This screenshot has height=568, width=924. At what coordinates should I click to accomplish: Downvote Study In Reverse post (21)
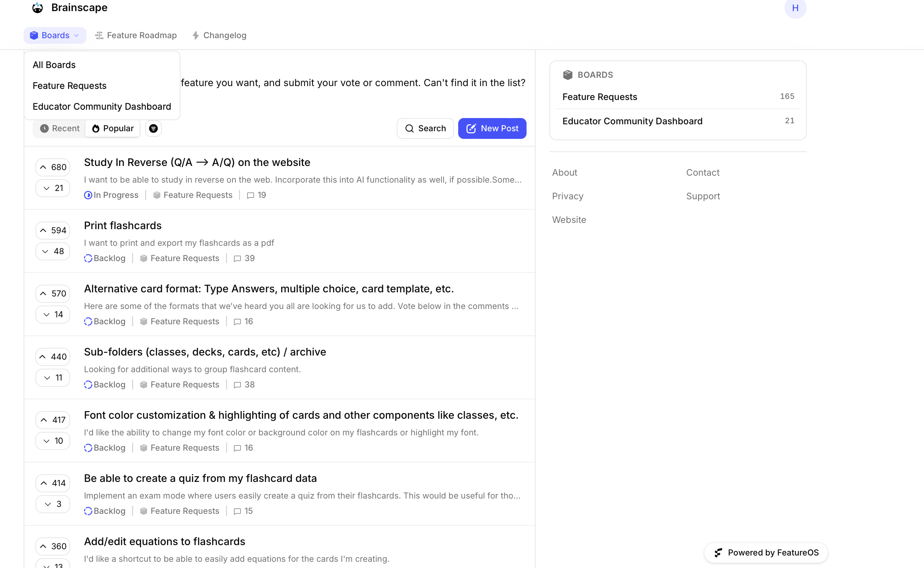point(53,188)
